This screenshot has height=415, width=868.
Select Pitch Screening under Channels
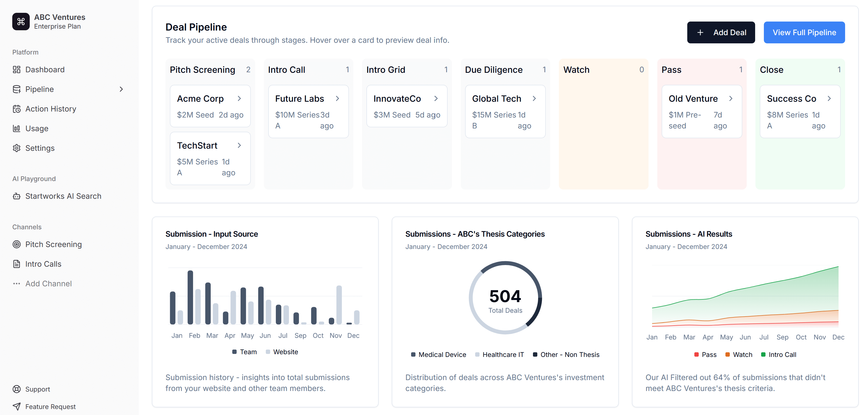tap(54, 244)
